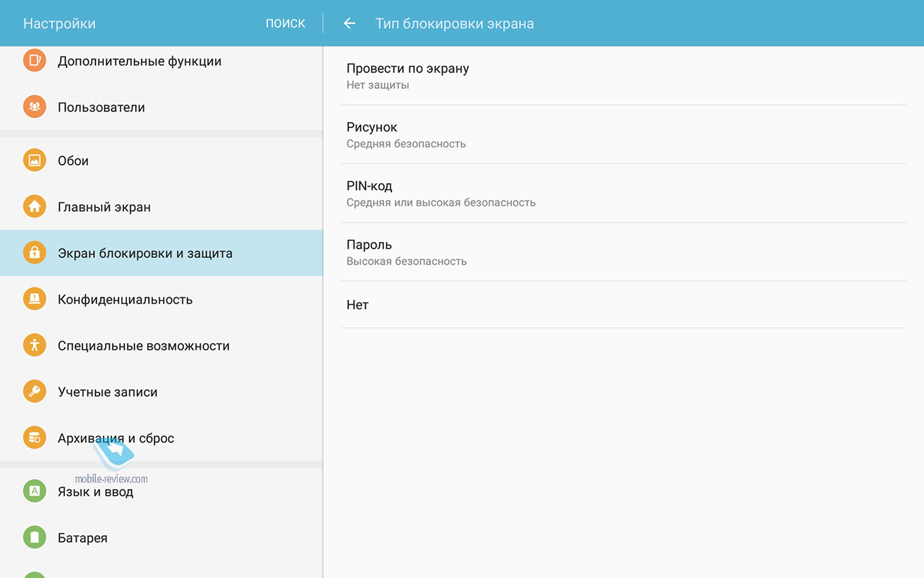Click the Home screen house icon
The image size is (924, 578).
pos(34,207)
